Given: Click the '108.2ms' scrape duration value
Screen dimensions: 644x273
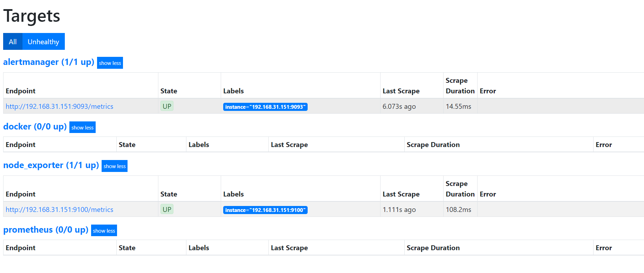Looking at the screenshot, I should click(x=458, y=209).
